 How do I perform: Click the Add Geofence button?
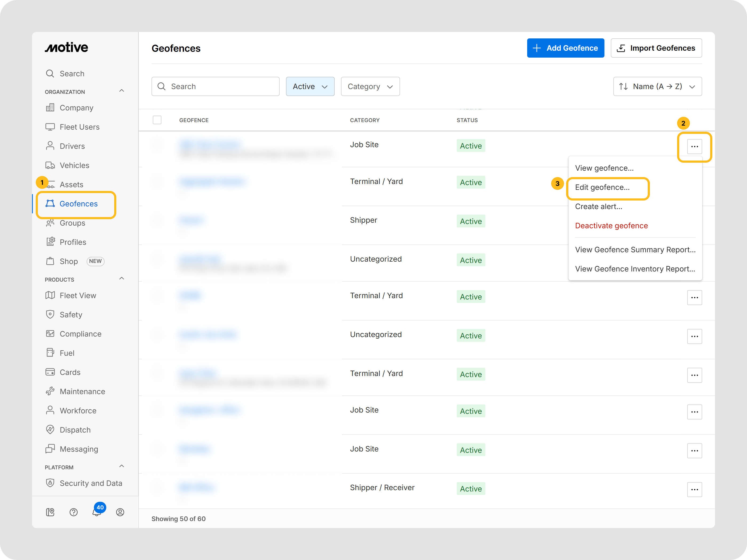[565, 48]
